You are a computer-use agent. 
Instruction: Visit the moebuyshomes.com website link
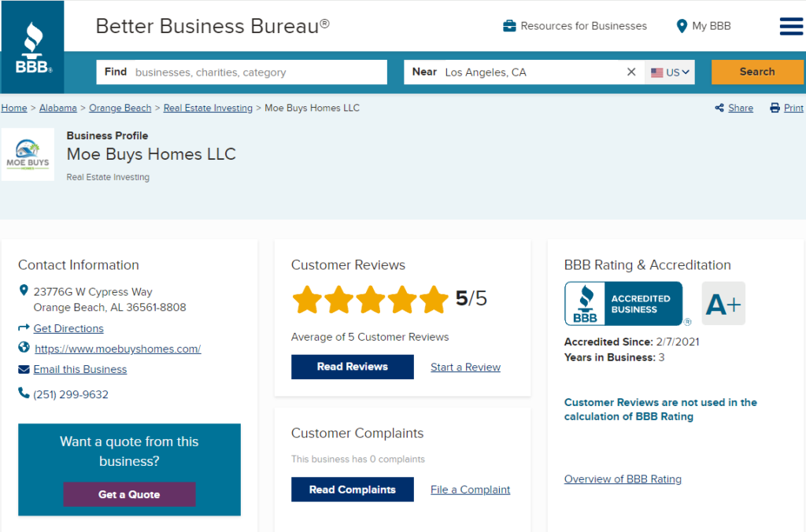(118, 349)
